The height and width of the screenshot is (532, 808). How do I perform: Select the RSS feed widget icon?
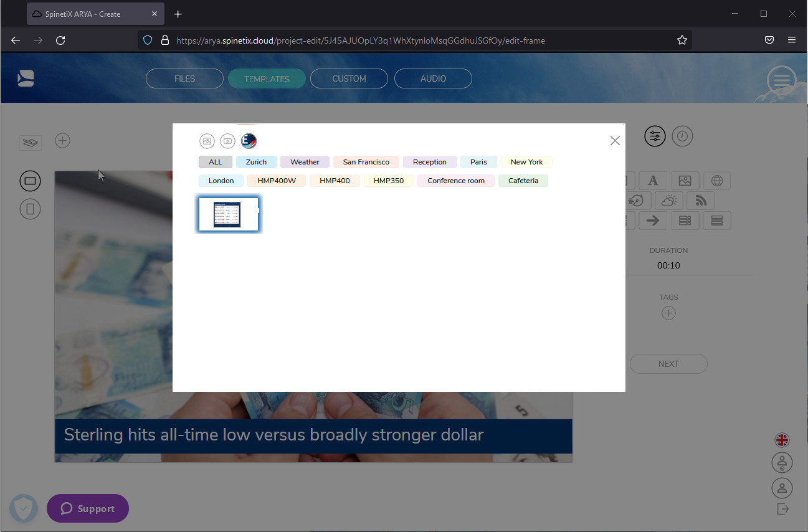coord(700,200)
